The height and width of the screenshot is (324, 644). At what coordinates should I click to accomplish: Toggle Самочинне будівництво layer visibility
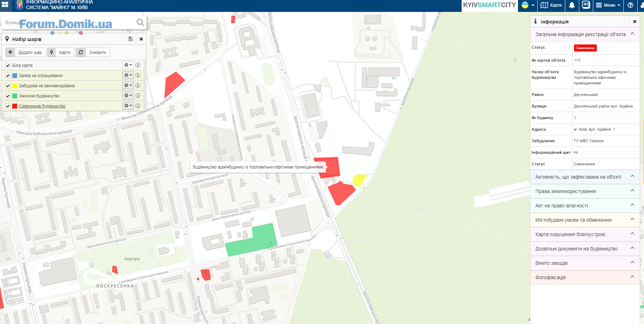coord(8,106)
